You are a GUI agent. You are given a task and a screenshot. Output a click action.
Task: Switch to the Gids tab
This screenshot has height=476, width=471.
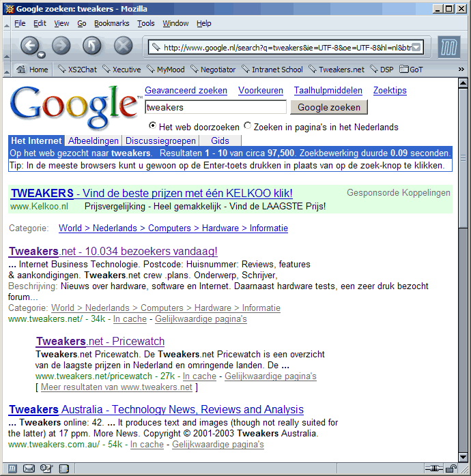220,140
